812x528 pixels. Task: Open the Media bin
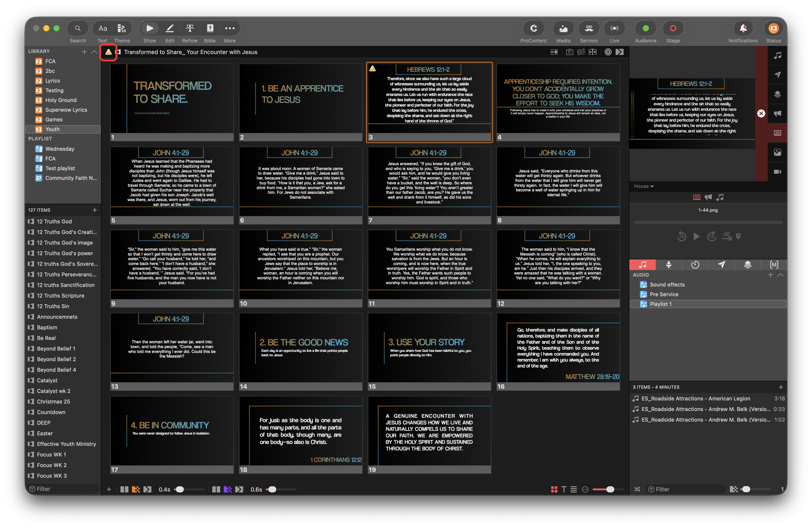(563, 28)
